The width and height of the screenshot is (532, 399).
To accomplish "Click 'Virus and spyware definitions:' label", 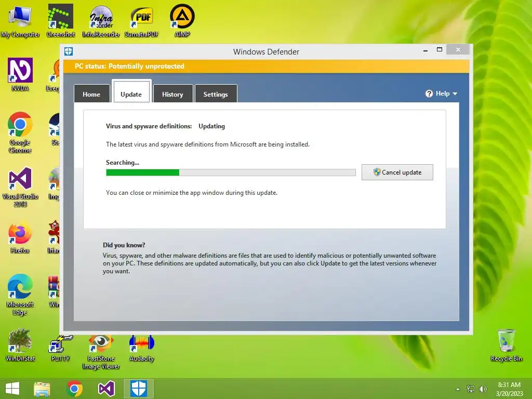I will pyautogui.click(x=149, y=126).
